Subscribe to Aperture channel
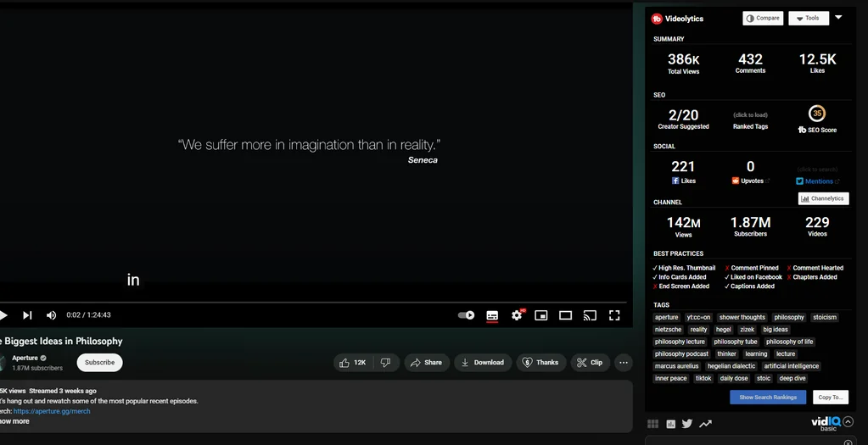The image size is (868, 445). point(99,363)
